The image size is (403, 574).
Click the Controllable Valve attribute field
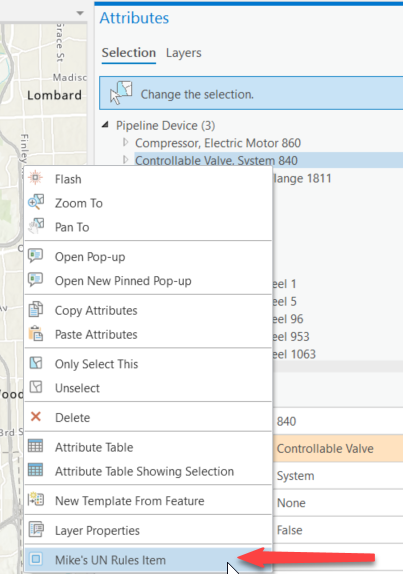[x=338, y=448]
